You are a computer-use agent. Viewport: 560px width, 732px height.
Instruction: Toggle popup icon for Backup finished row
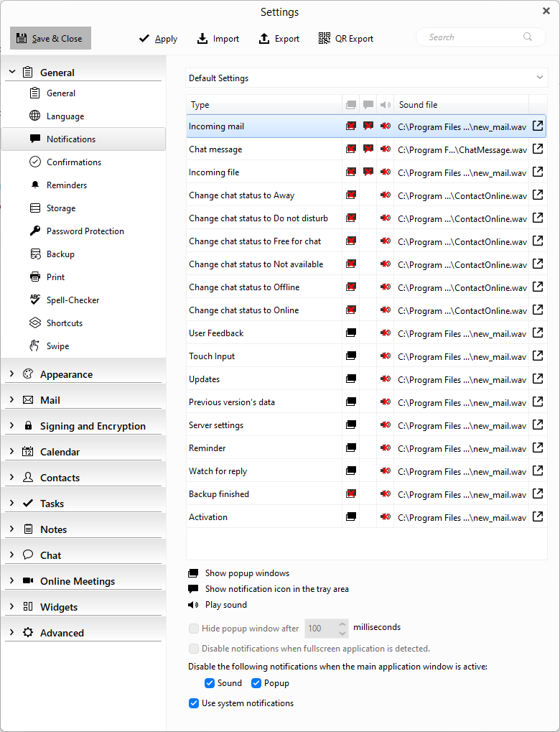click(x=351, y=494)
